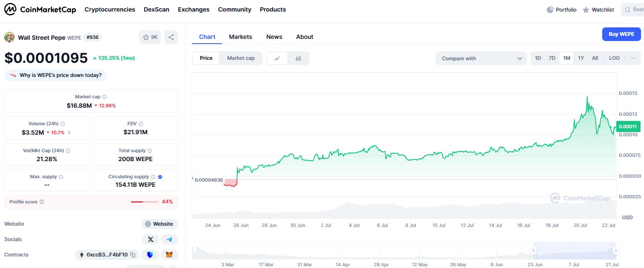The height and width of the screenshot is (268, 644).
Task: Click the Portfolio link text
Action: [x=566, y=9]
